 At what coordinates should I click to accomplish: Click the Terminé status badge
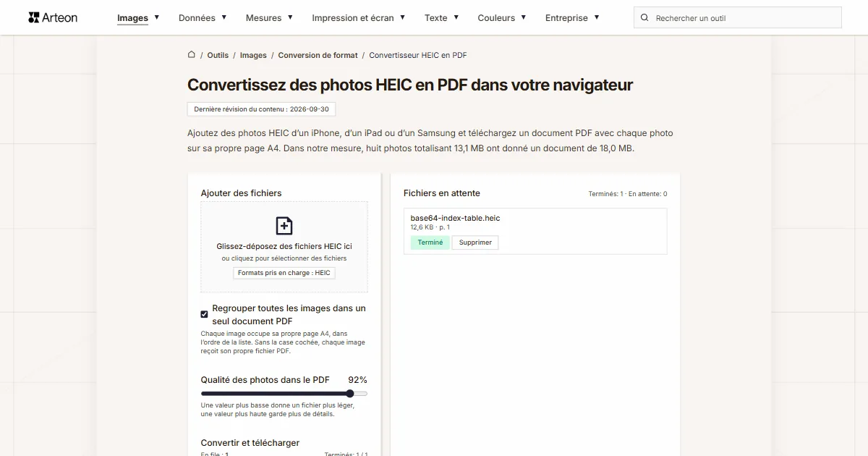pos(430,242)
